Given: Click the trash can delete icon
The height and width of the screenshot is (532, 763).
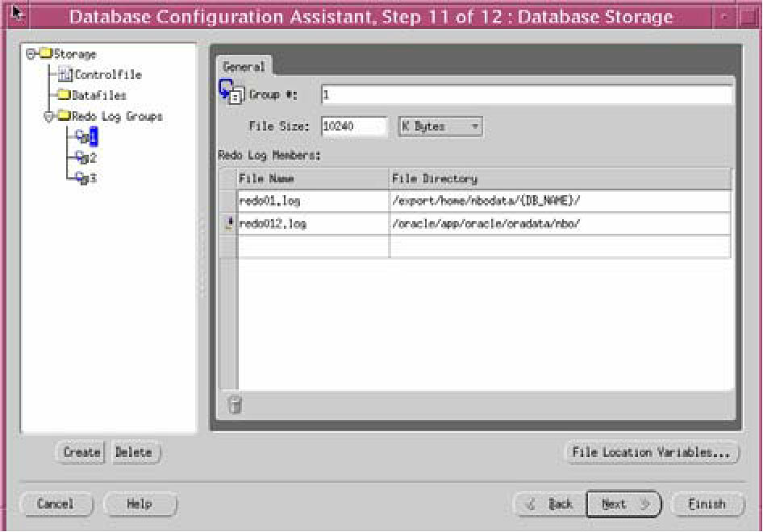Looking at the screenshot, I should tap(235, 405).
